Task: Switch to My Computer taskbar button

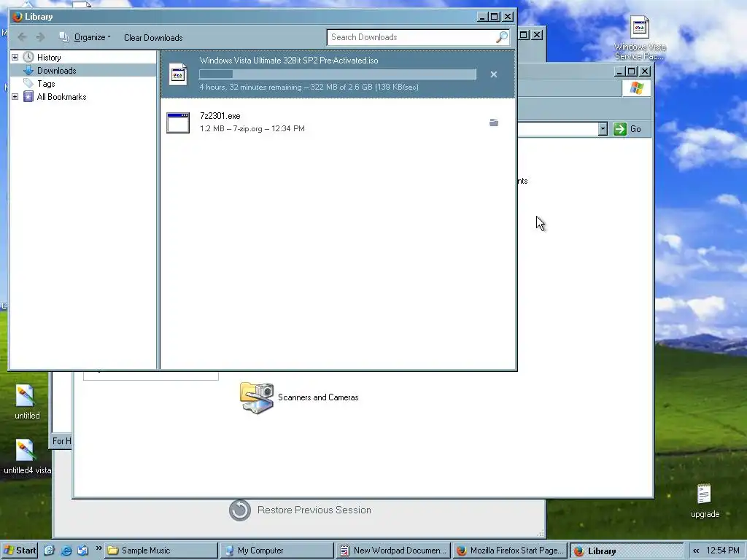Action: [x=277, y=551]
